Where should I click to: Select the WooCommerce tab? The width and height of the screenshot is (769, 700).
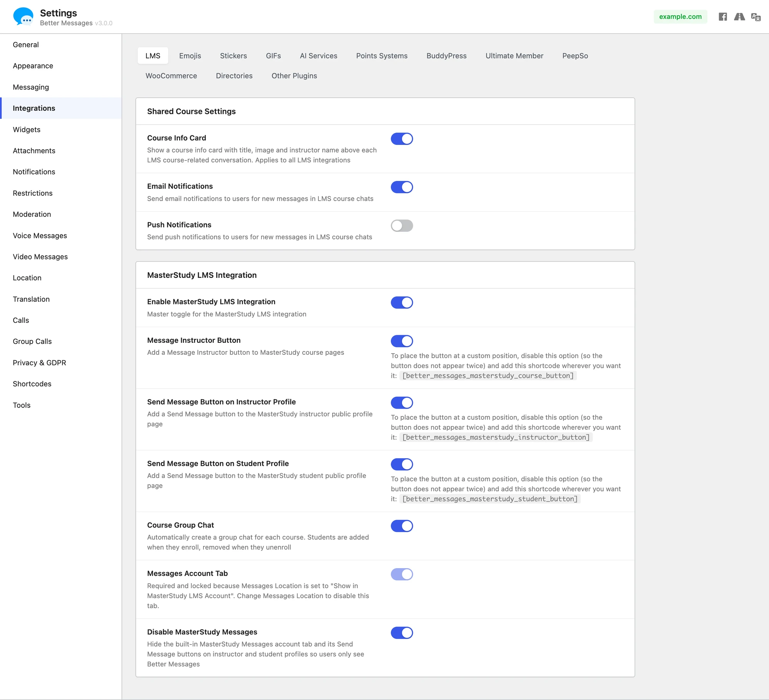pos(171,76)
